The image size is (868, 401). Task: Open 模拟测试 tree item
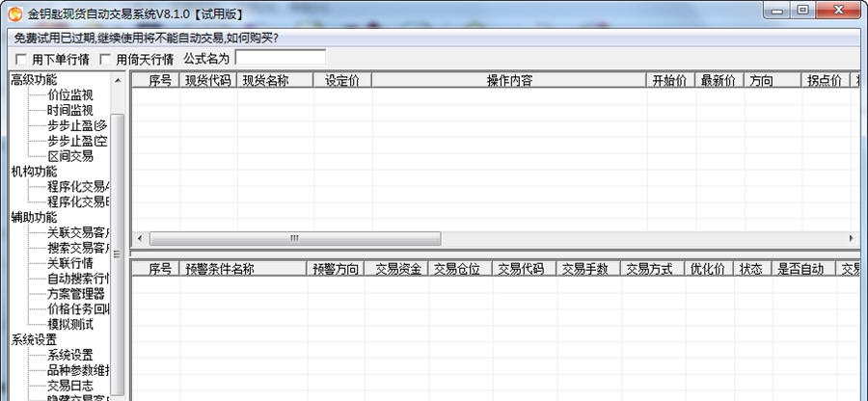70,325
